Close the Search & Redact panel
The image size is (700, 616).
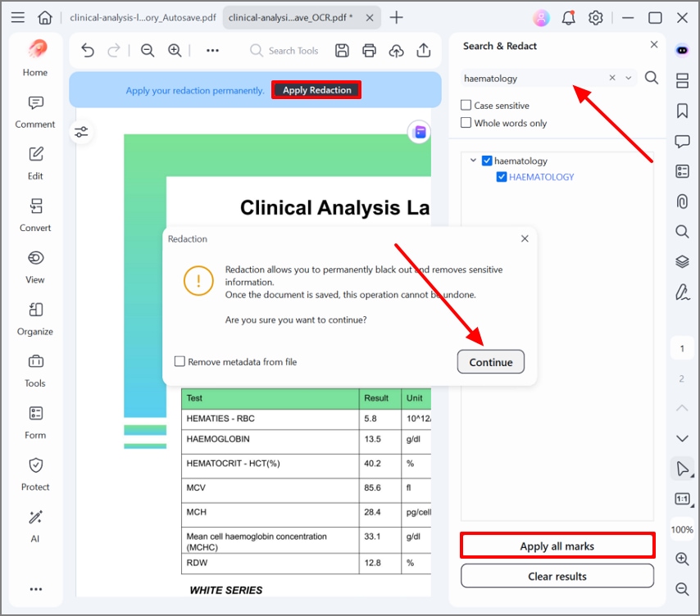[654, 44]
